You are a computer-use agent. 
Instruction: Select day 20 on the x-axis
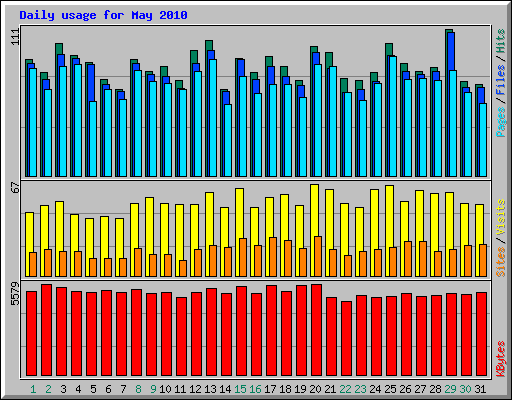[x=315, y=389]
